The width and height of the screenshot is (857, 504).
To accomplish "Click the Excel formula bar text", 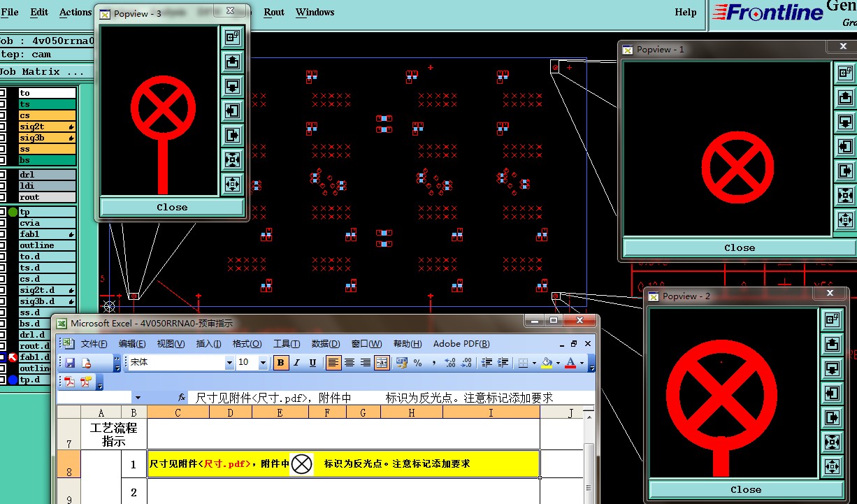I will point(374,398).
